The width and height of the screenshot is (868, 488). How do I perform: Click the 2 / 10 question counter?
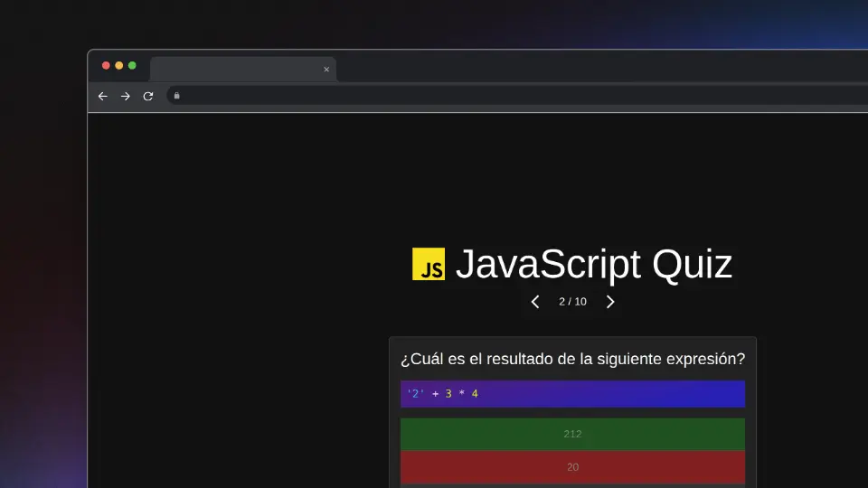[x=572, y=302]
